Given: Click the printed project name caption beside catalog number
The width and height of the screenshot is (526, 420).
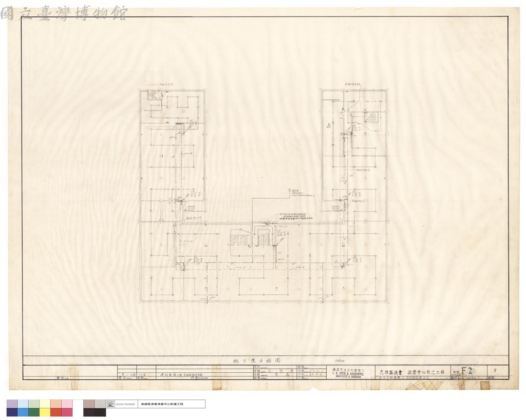Looking at the screenshot, I should click(162, 404).
